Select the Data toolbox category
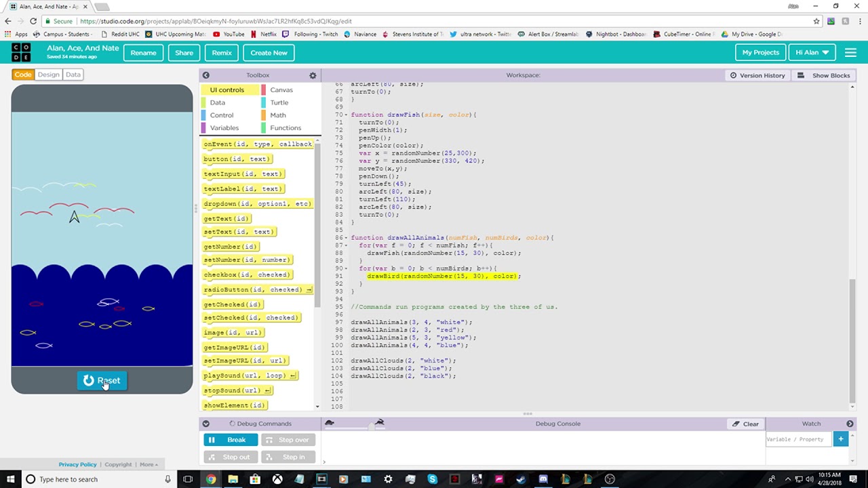Image resolution: width=868 pixels, height=488 pixels. [217, 102]
